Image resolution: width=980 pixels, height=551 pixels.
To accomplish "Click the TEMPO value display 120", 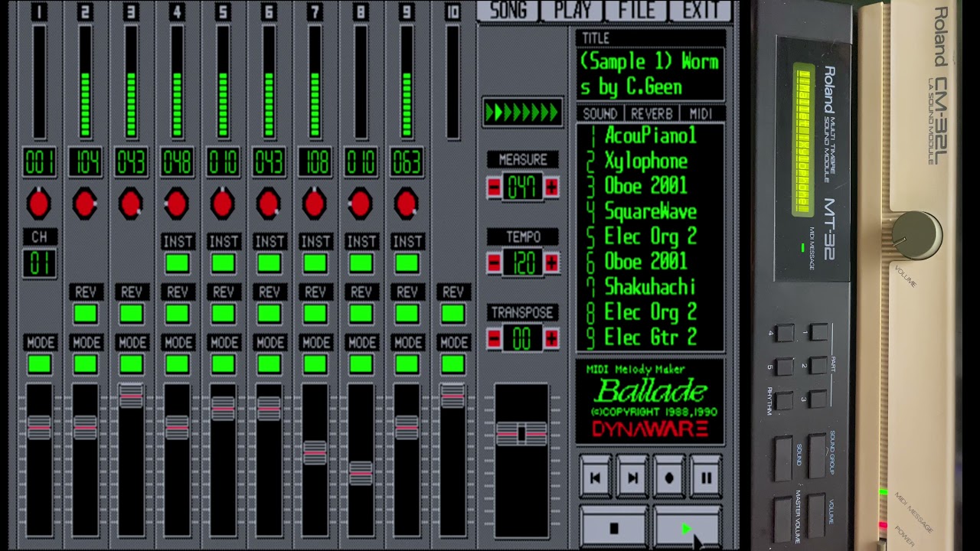I will (x=523, y=263).
